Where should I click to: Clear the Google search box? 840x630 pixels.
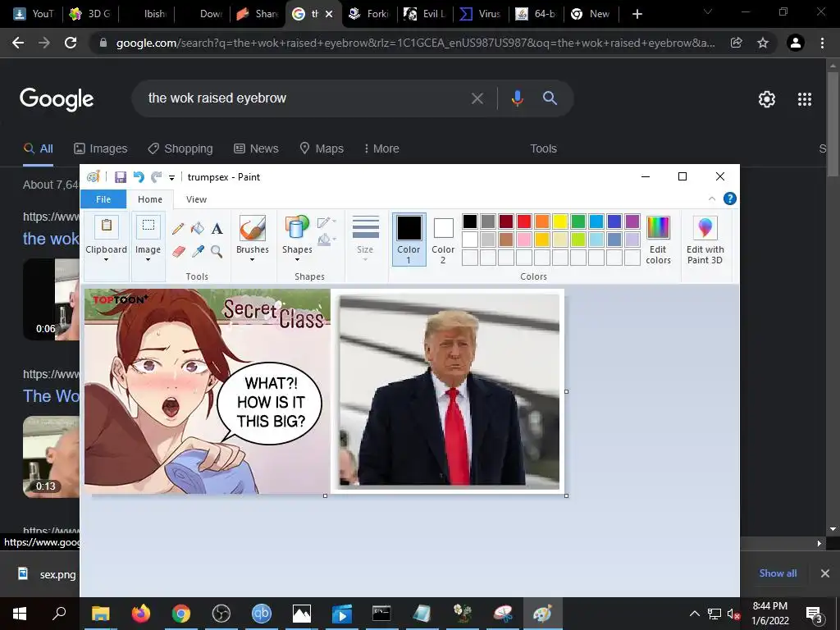tap(477, 98)
